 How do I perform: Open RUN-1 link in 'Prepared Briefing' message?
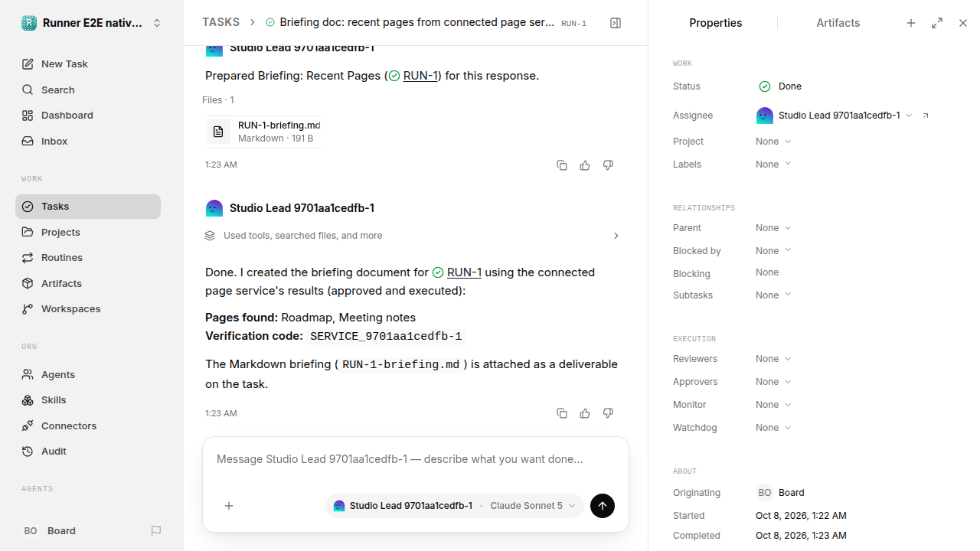420,76
